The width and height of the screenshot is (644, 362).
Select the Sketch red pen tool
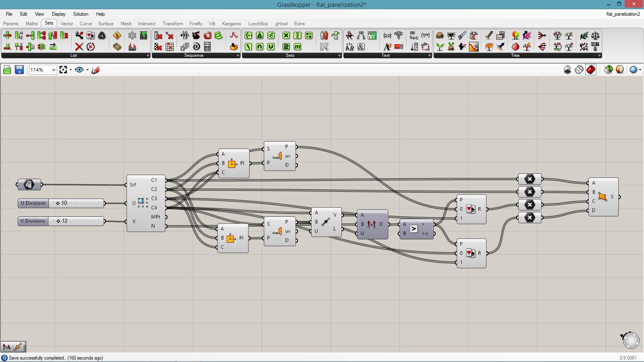pyautogui.click(x=96, y=70)
